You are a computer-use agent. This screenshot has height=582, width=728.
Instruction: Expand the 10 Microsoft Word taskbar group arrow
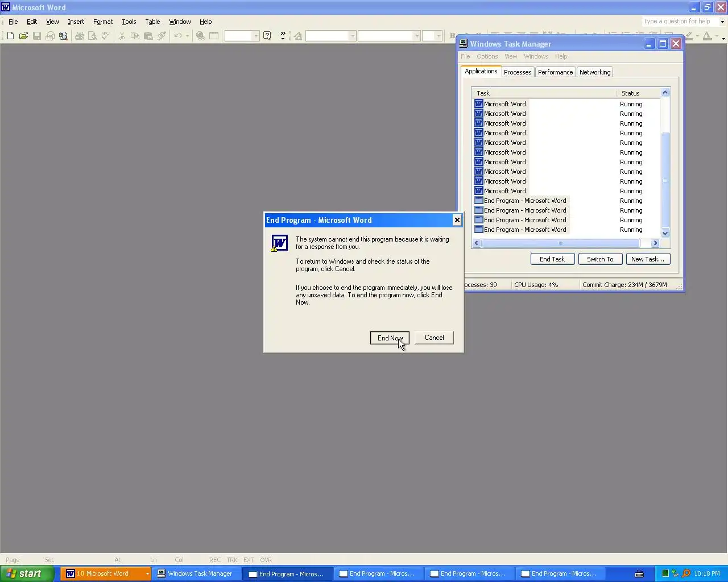[147, 573]
